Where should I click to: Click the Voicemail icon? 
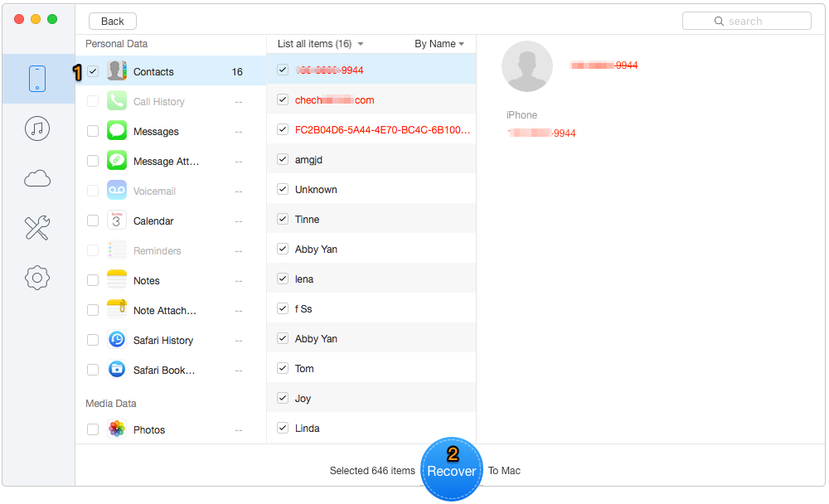tap(117, 191)
